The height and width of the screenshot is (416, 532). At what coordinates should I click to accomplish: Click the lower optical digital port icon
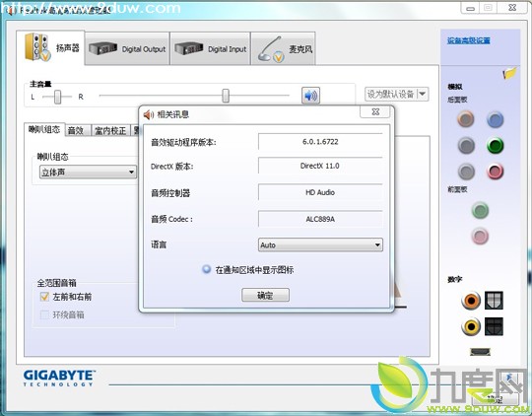click(x=494, y=326)
